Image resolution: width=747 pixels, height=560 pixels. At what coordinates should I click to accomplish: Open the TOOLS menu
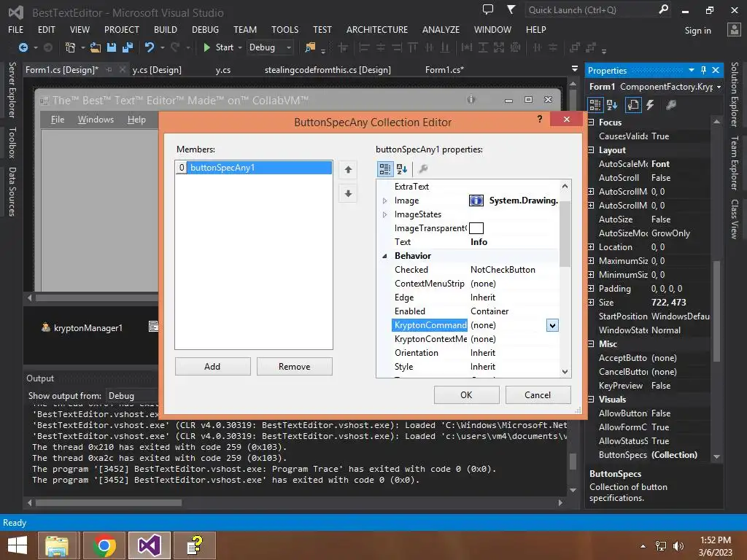point(285,29)
